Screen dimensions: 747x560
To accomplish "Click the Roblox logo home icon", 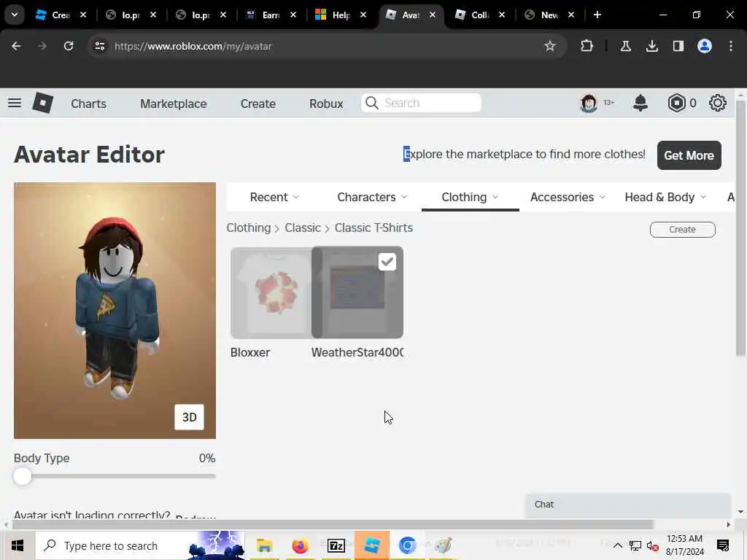I will pyautogui.click(x=42, y=103).
